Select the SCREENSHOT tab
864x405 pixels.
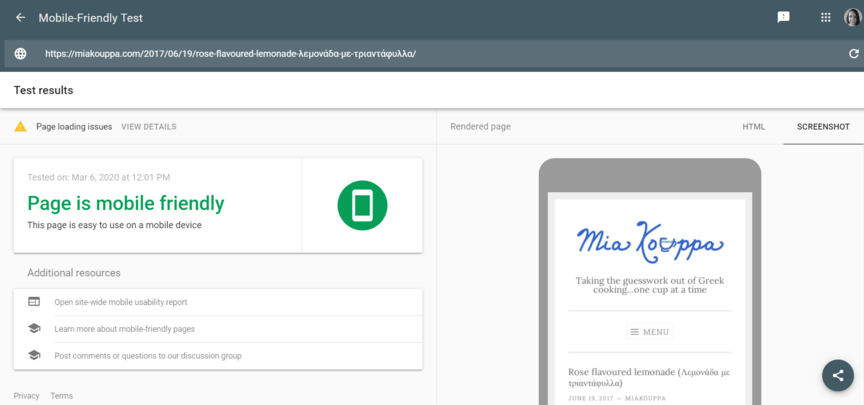[x=823, y=127]
